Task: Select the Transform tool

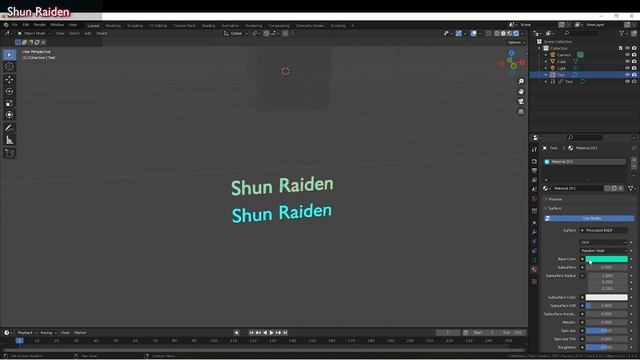Action: [x=9, y=115]
